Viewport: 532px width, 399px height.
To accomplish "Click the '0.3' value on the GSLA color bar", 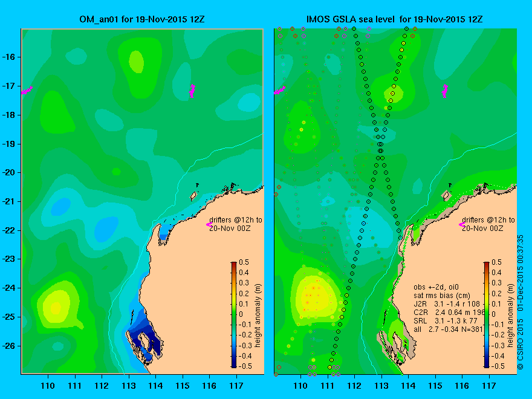I will (x=496, y=283).
